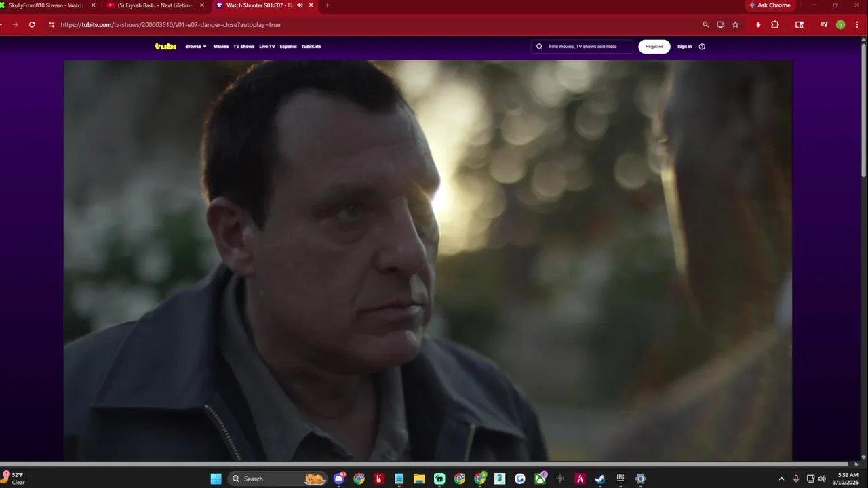Click the search tabs/page icon in toolbar
Viewport: 868px width, 488px height.
pyautogui.click(x=800, y=24)
